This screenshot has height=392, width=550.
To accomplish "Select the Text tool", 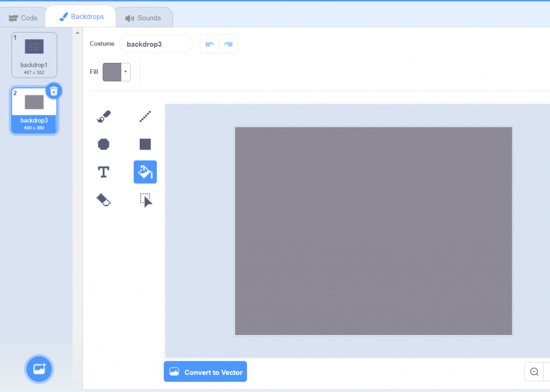I will point(104,172).
